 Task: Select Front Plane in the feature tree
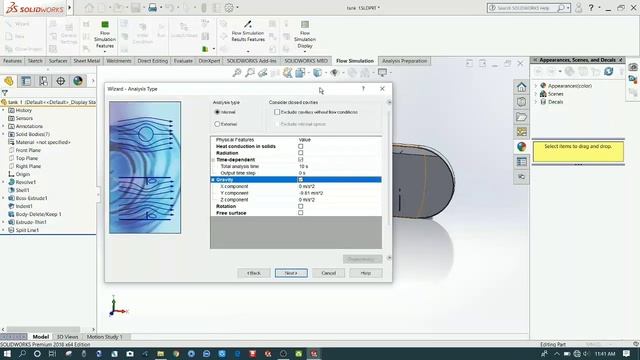[28, 150]
